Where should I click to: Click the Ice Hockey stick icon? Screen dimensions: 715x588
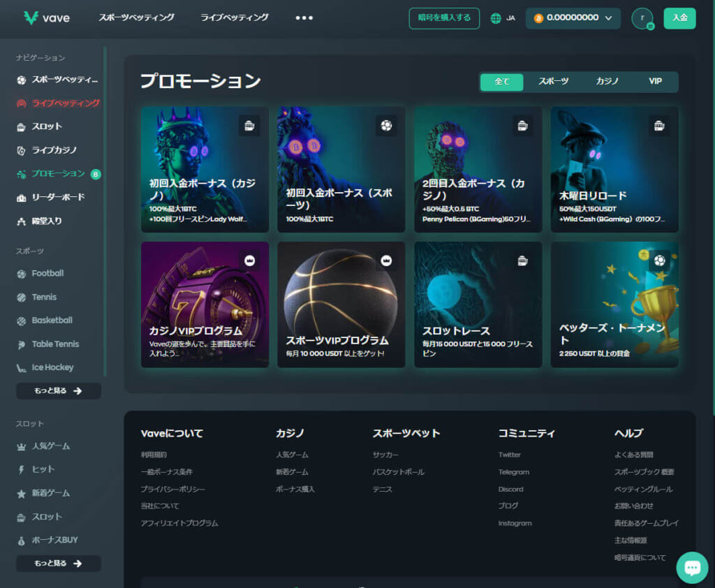click(22, 367)
